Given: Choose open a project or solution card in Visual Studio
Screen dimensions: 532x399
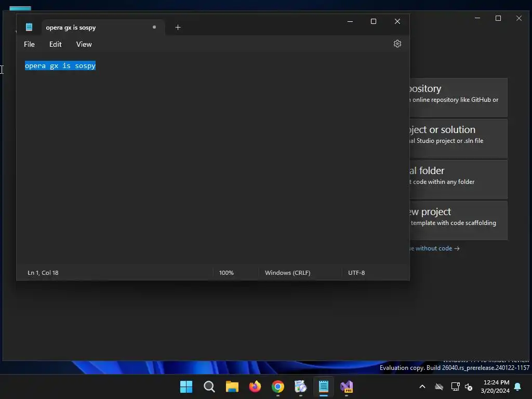Looking at the screenshot, I should [458, 138].
